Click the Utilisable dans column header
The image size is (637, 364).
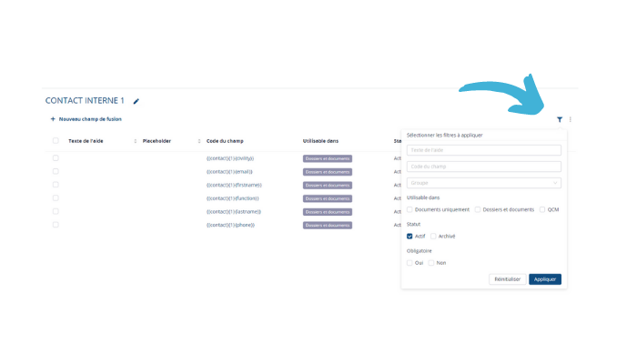pos(320,141)
